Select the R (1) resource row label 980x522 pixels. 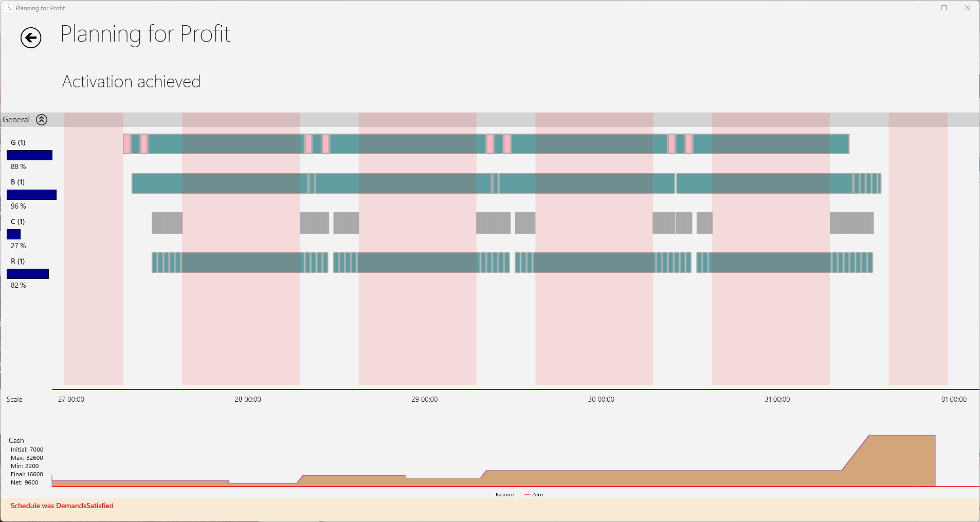point(17,261)
